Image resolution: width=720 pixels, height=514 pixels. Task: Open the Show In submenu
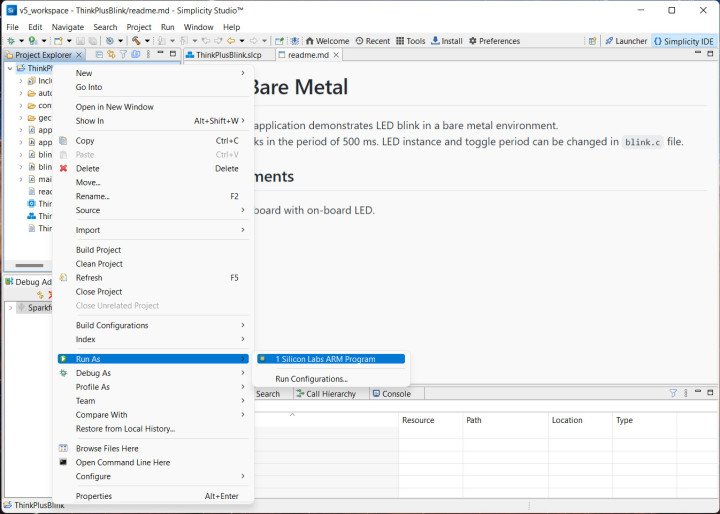(153, 121)
